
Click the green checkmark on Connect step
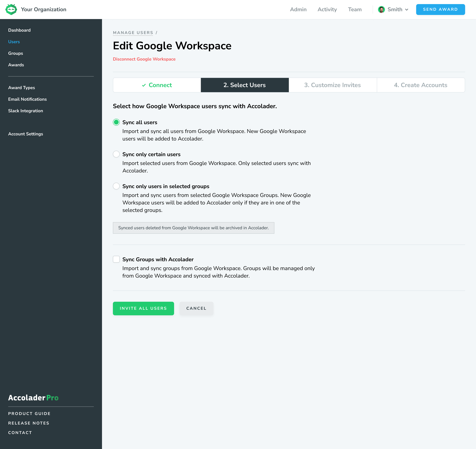pos(144,85)
